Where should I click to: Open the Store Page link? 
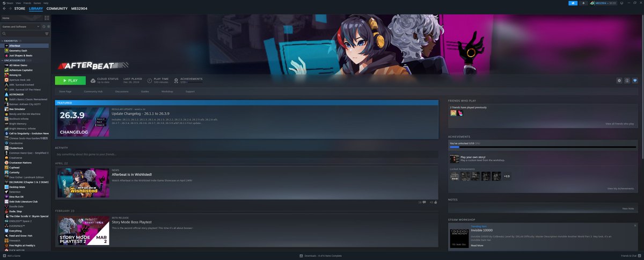pyautogui.click(x=65, y=91)
